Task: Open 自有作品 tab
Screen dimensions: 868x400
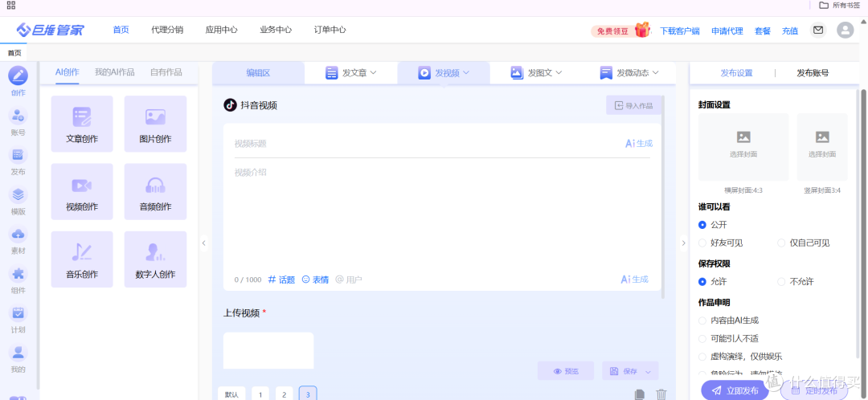Action: (x=166, y=72)
